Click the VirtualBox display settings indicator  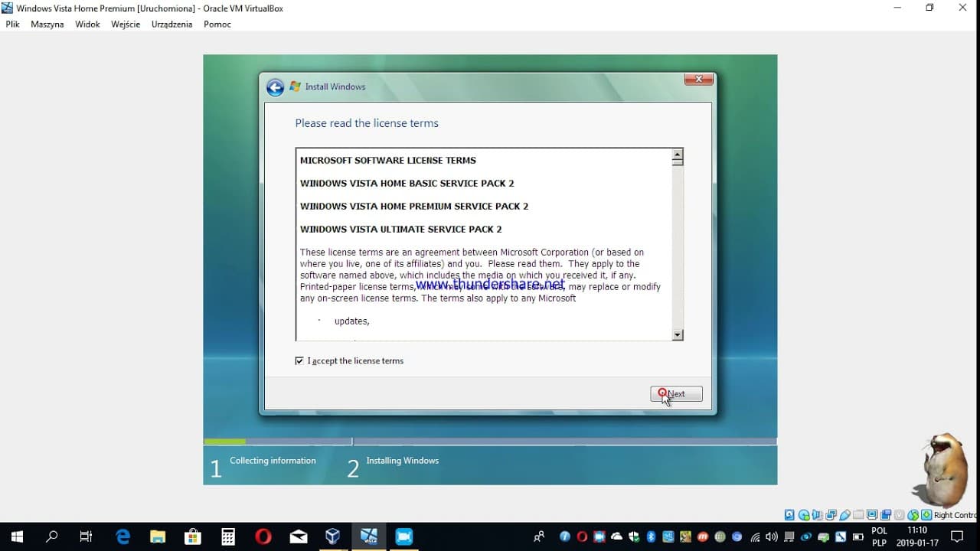tap(872, 515)
